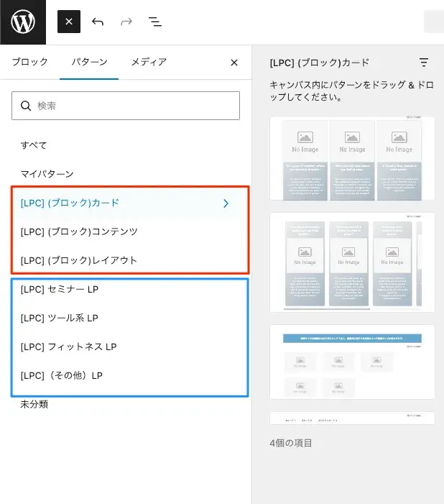444x504 pixels.
Task: Open [LPC] セミナー LP category
Action: point(59,289)
